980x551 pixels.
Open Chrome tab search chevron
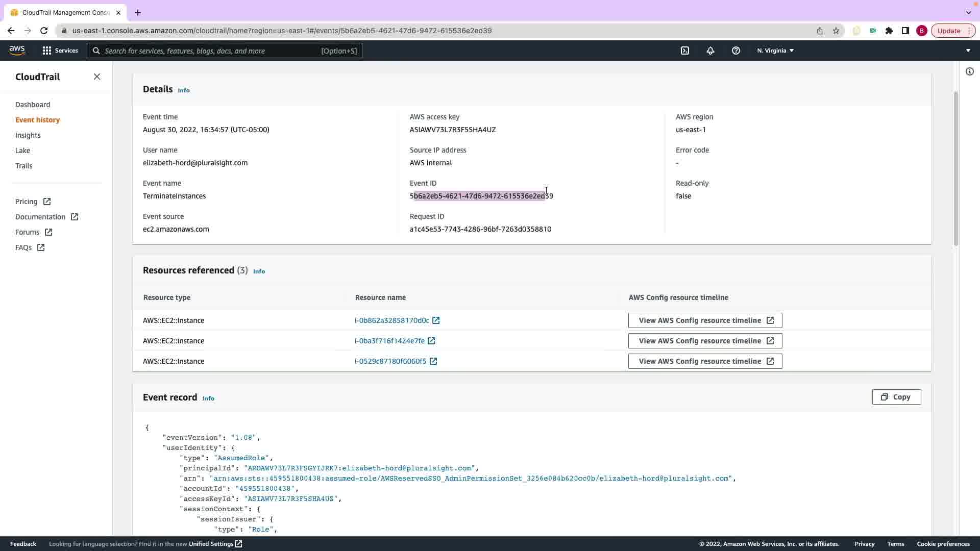[968, 12]
